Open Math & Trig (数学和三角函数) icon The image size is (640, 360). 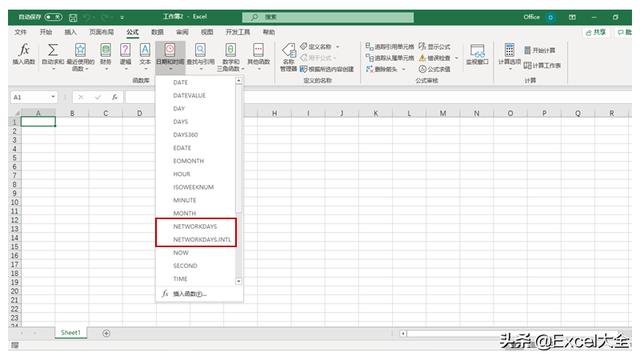click(x=231, y=50)
